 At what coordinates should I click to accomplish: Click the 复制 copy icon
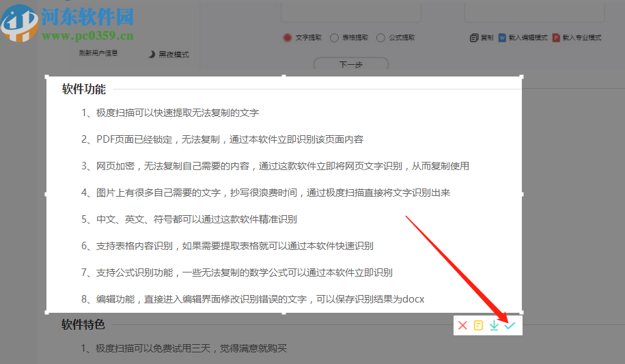[x=473, y=38]
